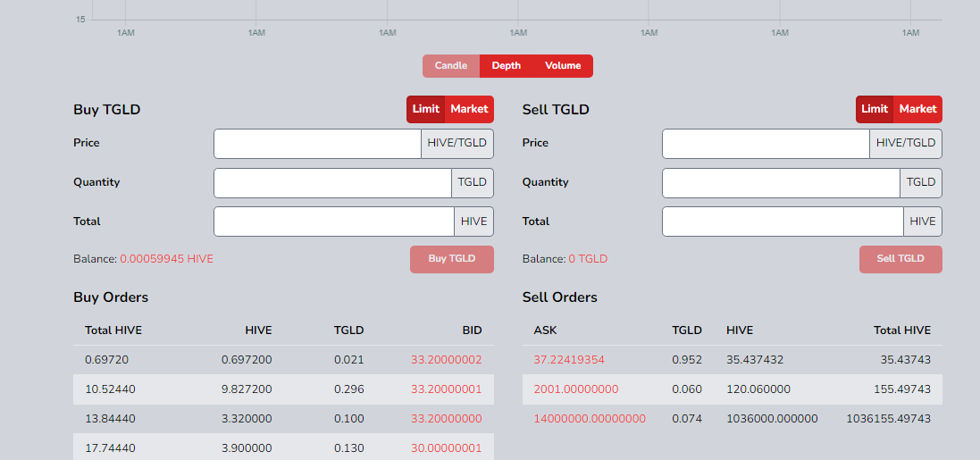Viewport: 980px width, 460px height.
Task: Select Market order type under Buy TGLD
Action: coord(469,109)
